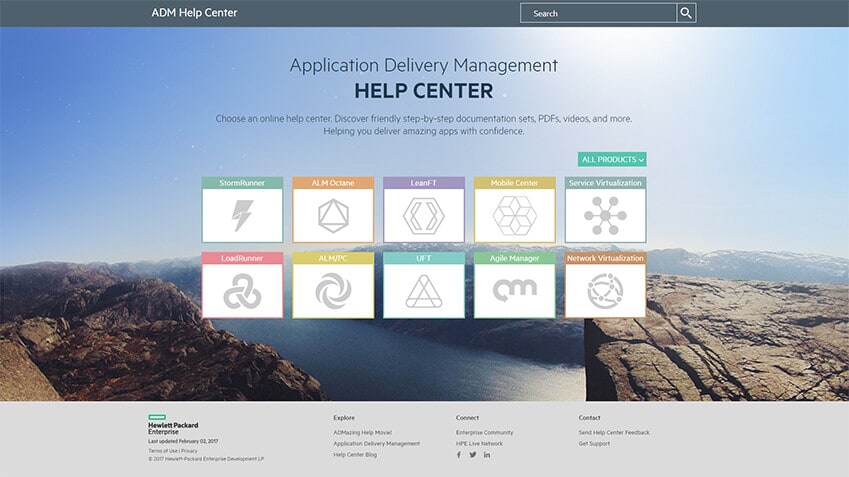Open the StormRunner lightning bolt tile
The image size is (849, 477).
242,215
